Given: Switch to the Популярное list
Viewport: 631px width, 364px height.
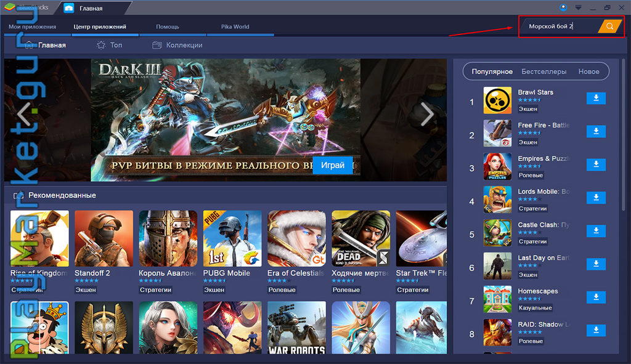Looking at the screenshot, I should pos(492,71).
